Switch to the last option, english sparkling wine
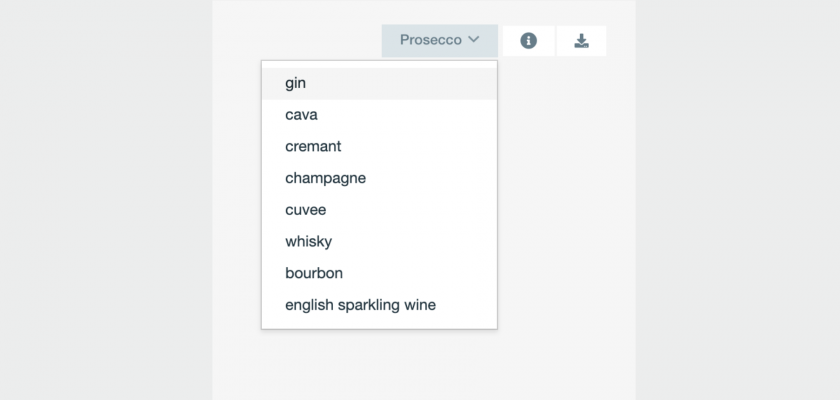 [x=360, y=305]
